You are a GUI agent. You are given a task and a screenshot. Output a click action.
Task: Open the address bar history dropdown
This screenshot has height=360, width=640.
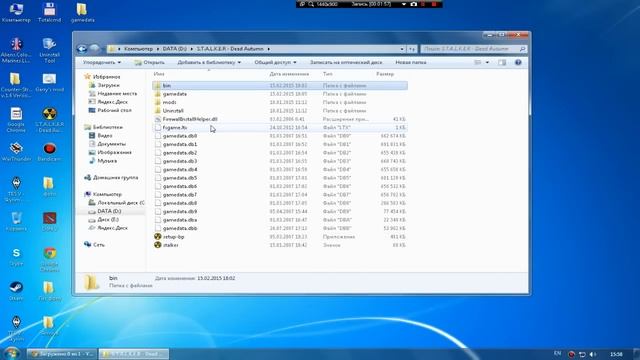402,49
